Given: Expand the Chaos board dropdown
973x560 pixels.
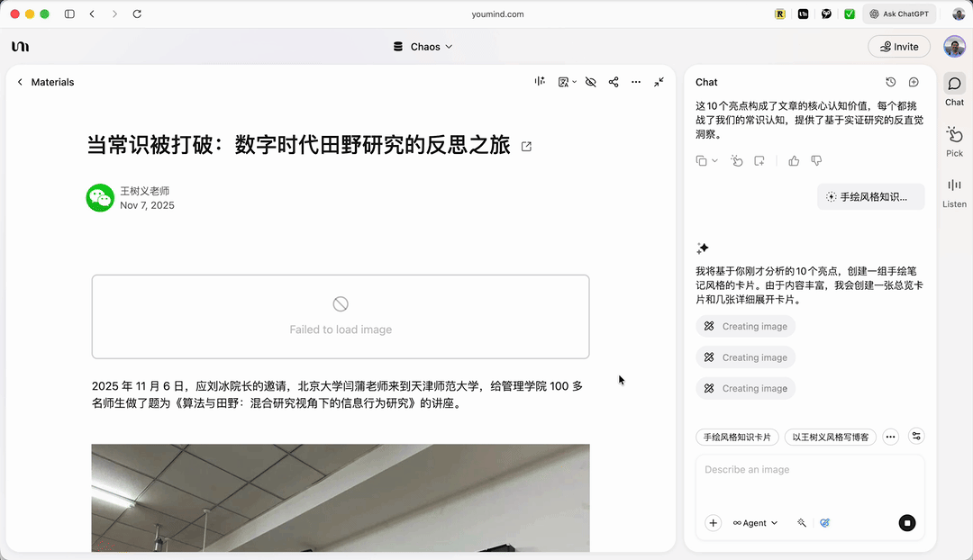Looking at the screenshot, I should click(423, 47).
